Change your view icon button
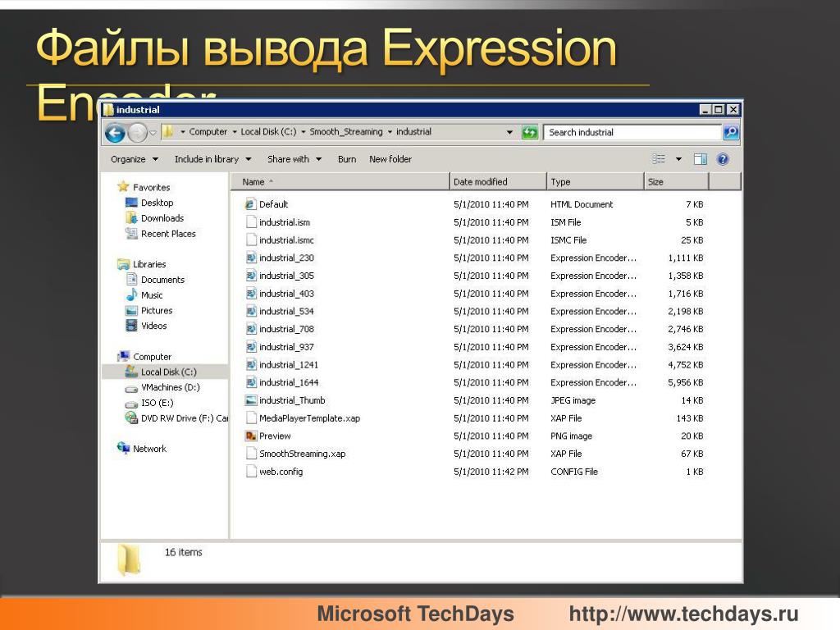This screenshot has width=840, height=630. tap(659, 158)
